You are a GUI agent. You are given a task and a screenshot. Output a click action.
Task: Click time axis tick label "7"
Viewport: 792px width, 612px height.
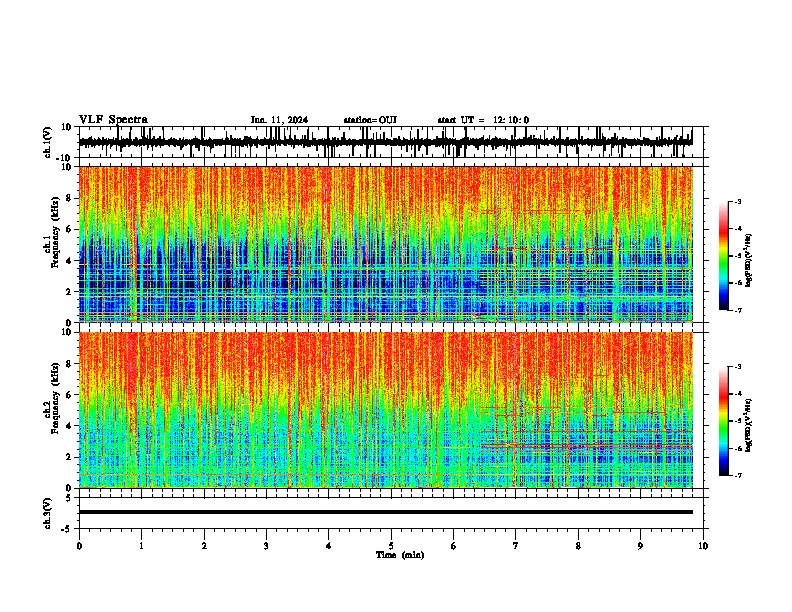(x=516, y=546)
